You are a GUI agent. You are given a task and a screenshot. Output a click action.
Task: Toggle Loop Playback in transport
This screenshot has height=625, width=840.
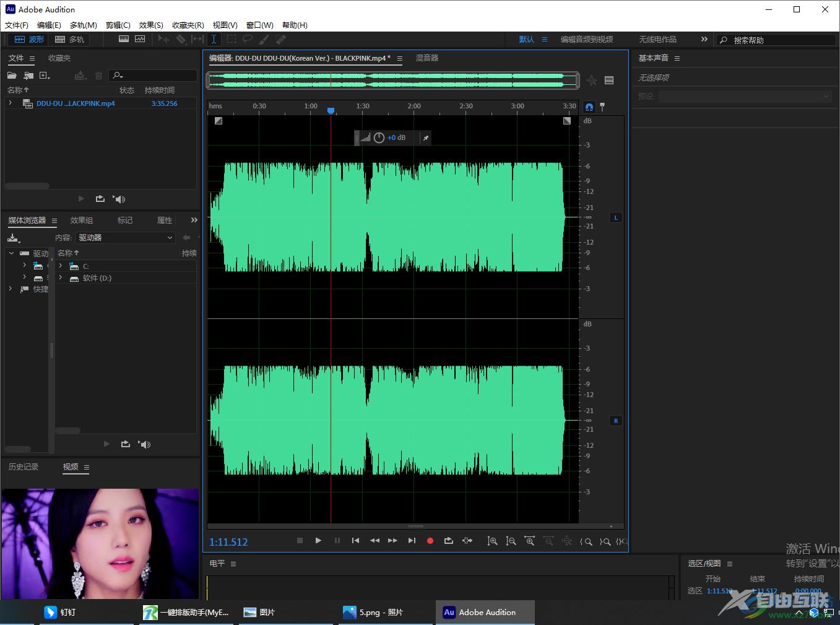pos(449,541)
